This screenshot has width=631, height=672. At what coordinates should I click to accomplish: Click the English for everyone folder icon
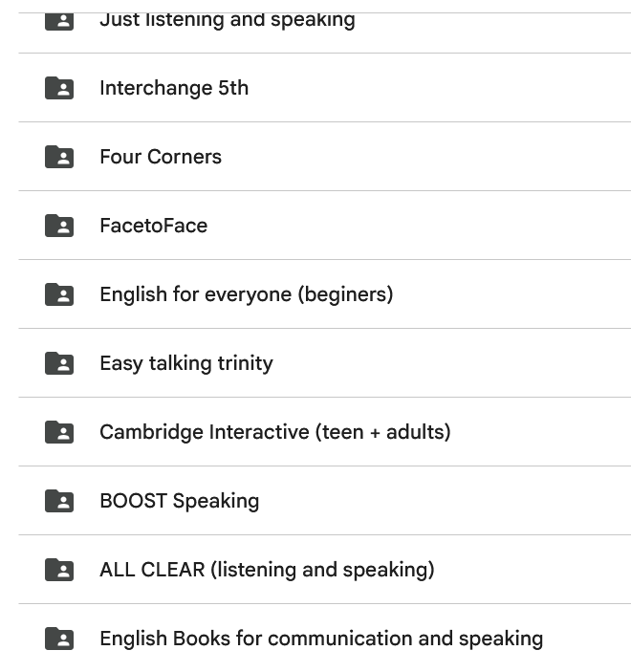pyautogui.click(x=59, y=294)
